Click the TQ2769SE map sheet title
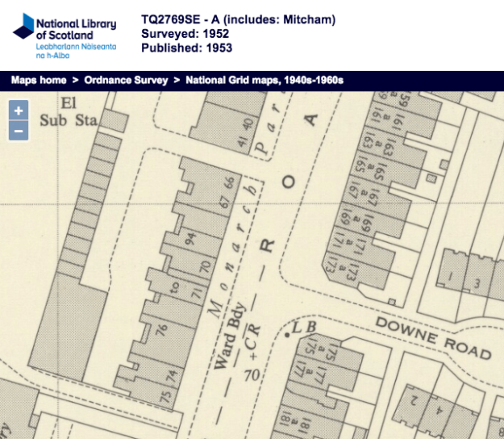 click(238, 19)
